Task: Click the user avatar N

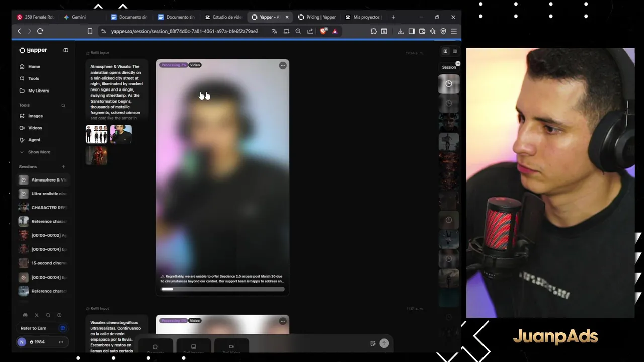Action: coord(22,342)
